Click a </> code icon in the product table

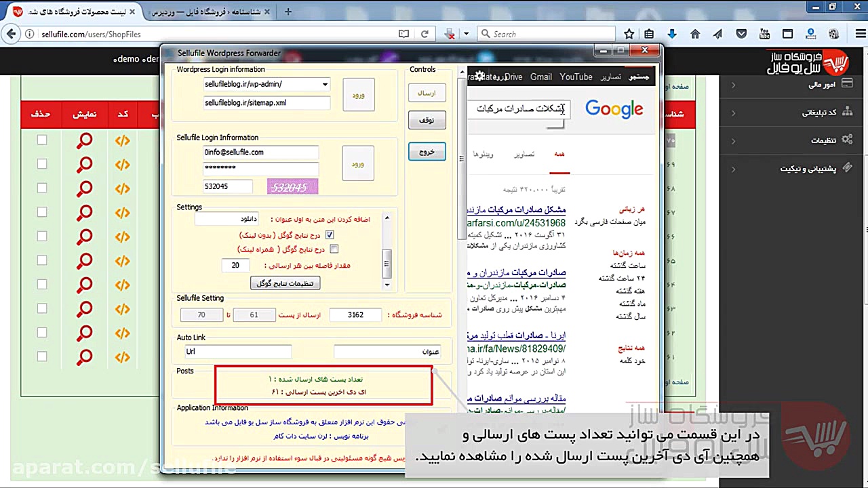(122, 140)
